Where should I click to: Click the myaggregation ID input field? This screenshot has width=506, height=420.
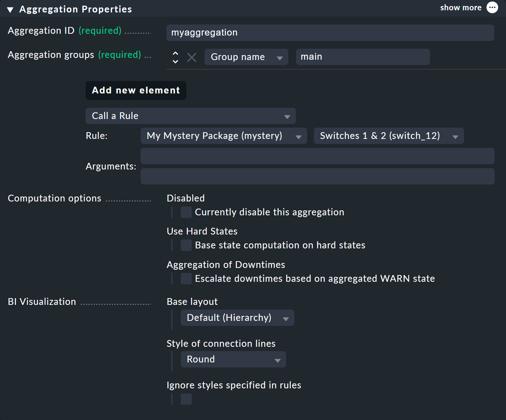pos(330,33)
